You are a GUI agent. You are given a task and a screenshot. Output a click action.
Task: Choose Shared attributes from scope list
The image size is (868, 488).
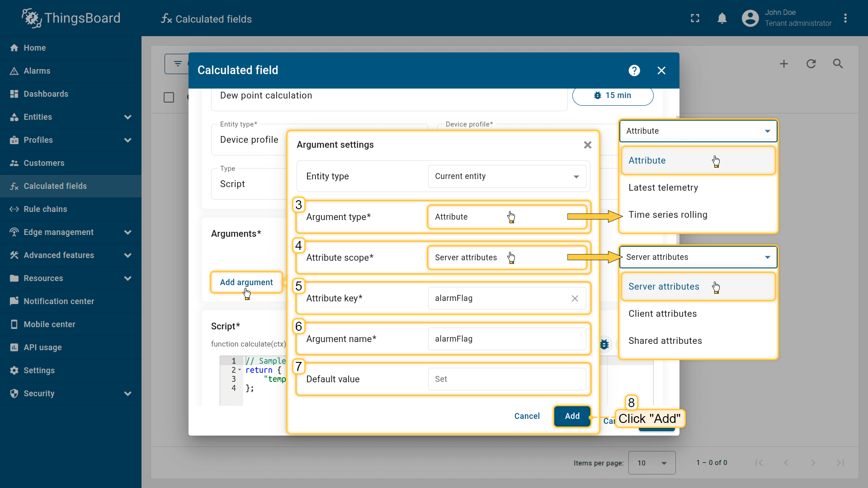665,341
